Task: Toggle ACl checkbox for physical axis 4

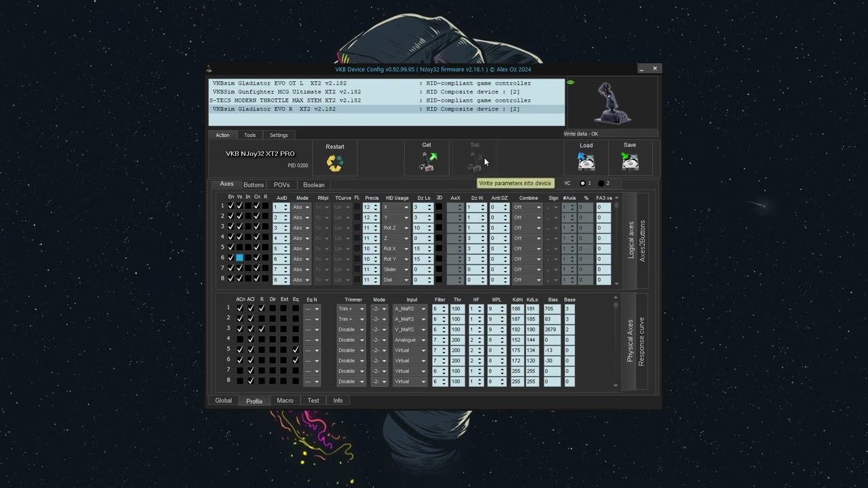Action: click(x=251, y=339)
